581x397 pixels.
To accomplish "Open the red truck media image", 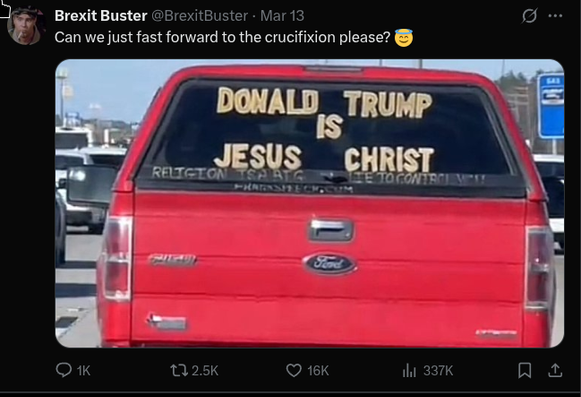I will tap(310, 203).
